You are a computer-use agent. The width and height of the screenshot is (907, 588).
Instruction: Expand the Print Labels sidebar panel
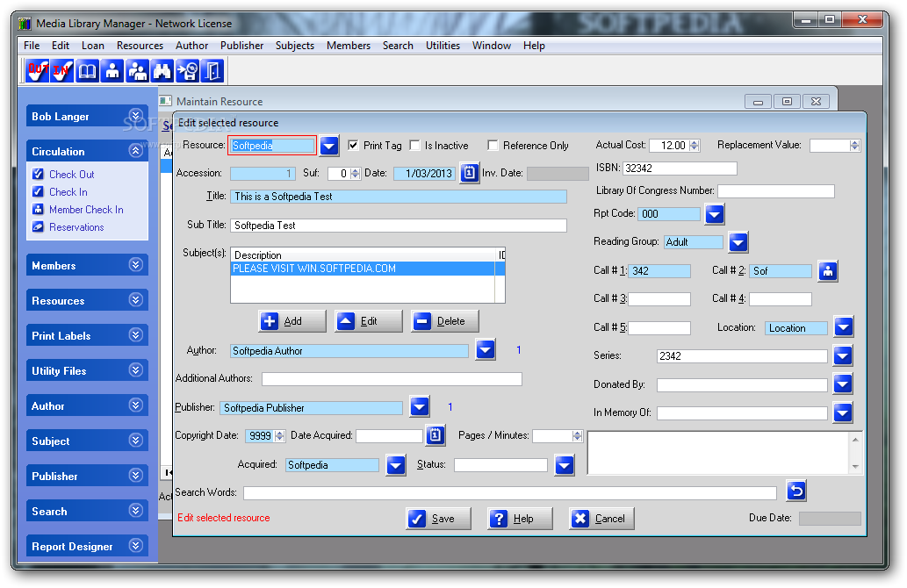pyautogui.click(x=135, y=335)
